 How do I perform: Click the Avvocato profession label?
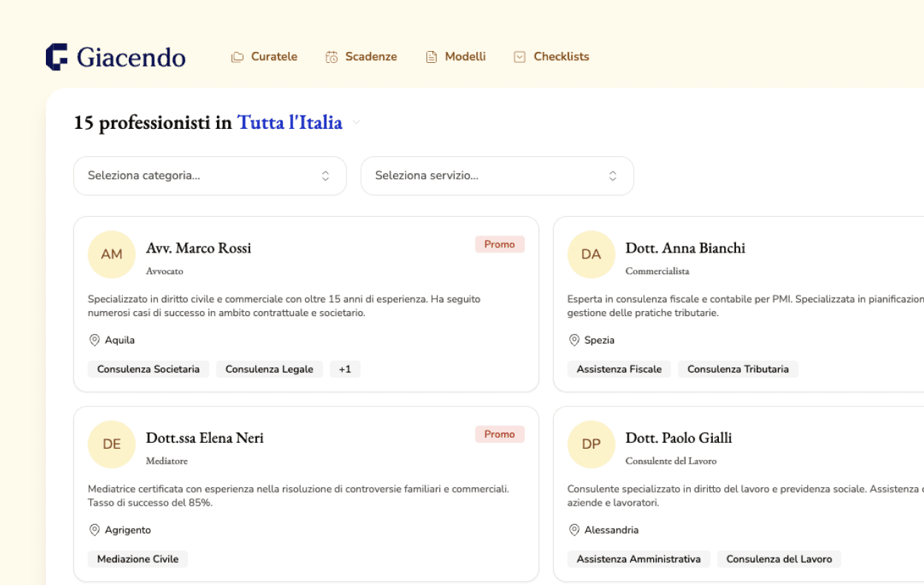click(164, 271)
